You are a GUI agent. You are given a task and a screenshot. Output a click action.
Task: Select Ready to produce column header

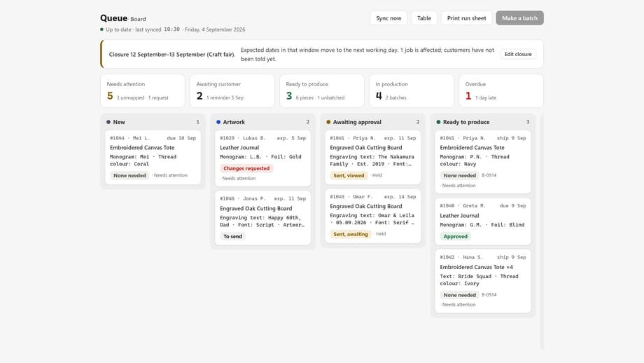tap(483, 122)
